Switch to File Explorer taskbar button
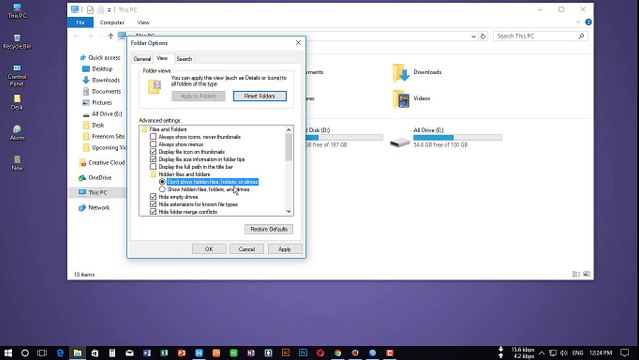The image size is (639, 360). tap(77, 353)
